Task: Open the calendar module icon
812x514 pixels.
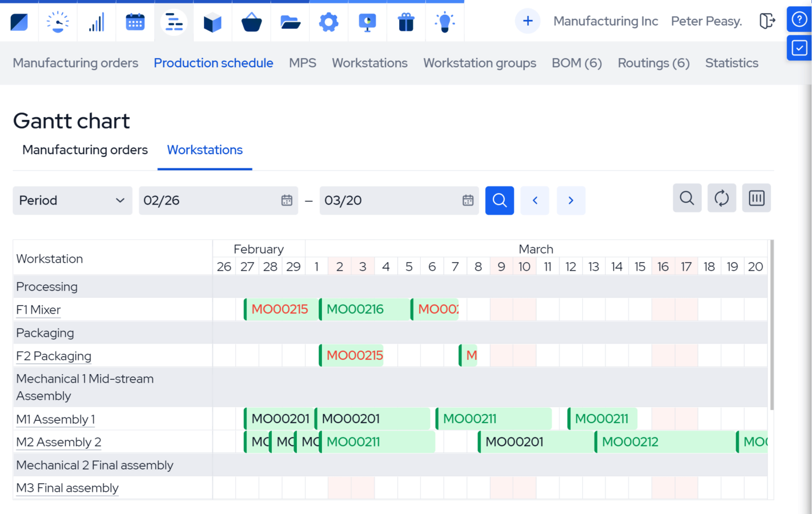Action: [x=135, y=22]
